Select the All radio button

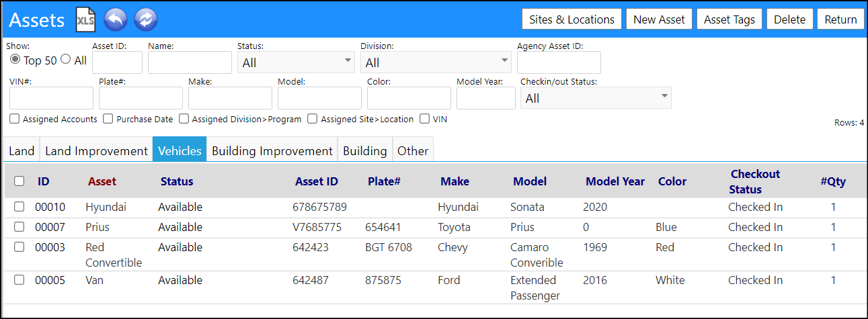pyautogui.click(x=65, y=60)
